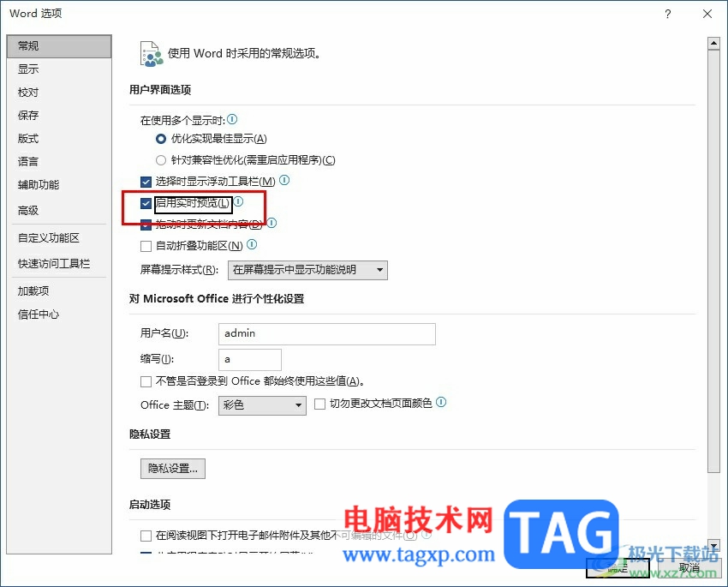The image size is (728, 587).
Task: Switch to 校对 category
Action: coord(59,92)
